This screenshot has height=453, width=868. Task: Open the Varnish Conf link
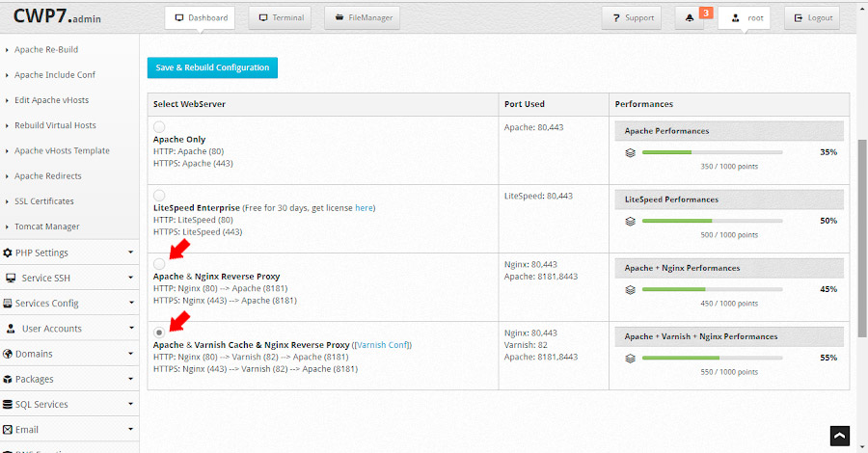tap(382, 345)
